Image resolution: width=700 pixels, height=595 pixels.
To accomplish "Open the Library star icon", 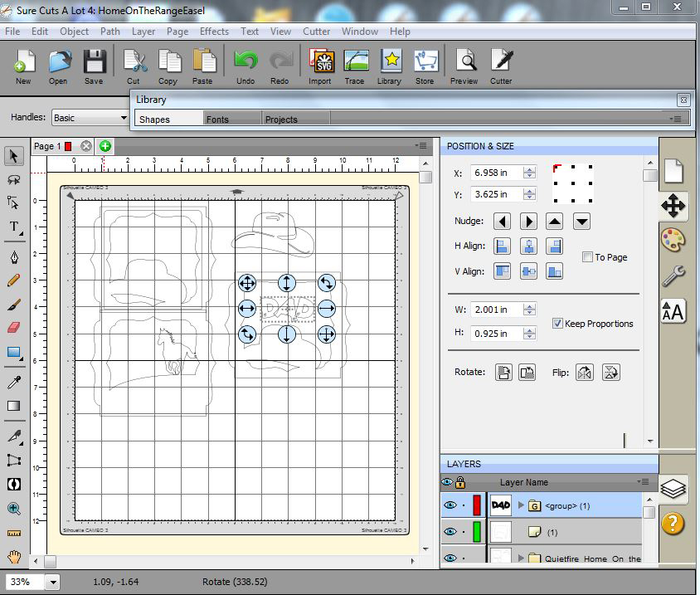I will 390,61.
